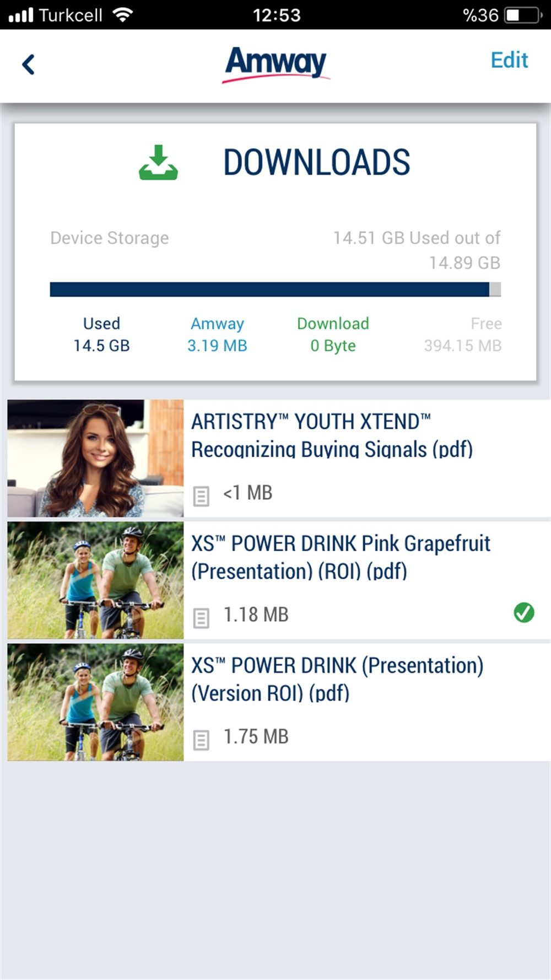This screenshot has height=980, width=551.
Task: Tap the <1 MB file size
Action: point(247,493)
